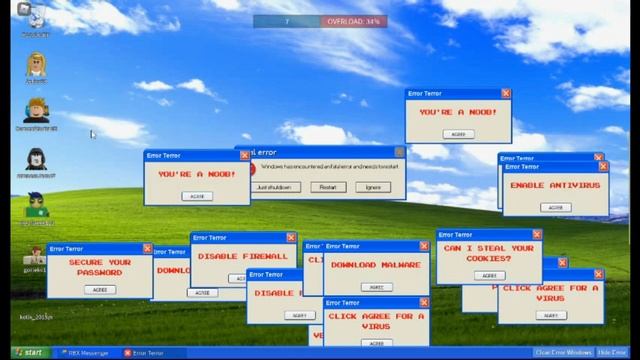Agree in the SECURE YOUR PASSWORD popup
640x360 pixels.
100,289
